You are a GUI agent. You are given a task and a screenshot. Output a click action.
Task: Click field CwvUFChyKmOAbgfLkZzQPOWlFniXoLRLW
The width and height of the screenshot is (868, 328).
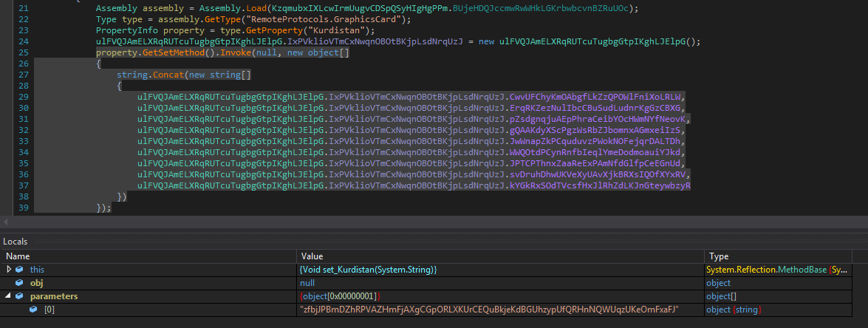coord(595,97)
